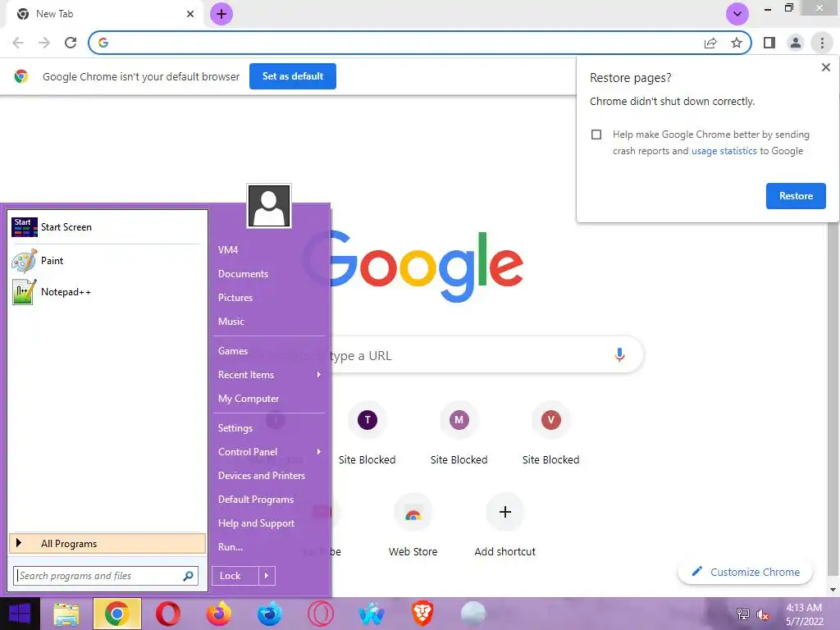840x630 pixels.
Task: Click the Restore button
Action: (x=796, y=196)
